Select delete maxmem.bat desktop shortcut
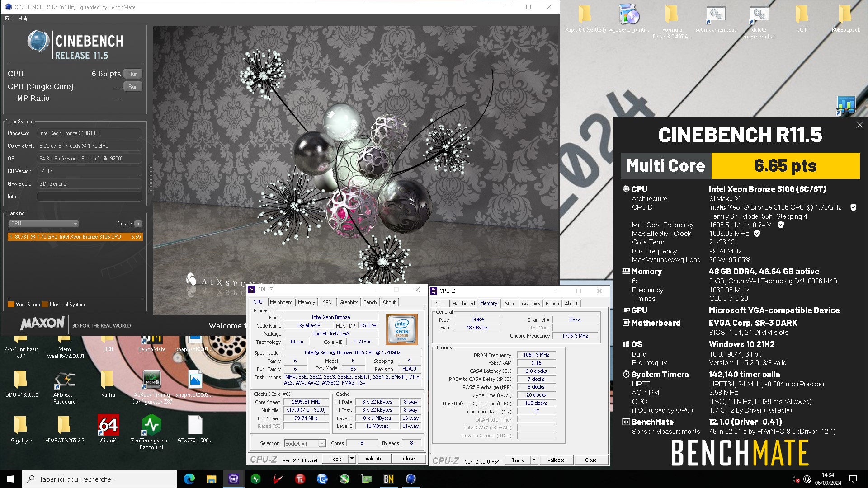The image size is (868, 488). (x=759, y=22)
